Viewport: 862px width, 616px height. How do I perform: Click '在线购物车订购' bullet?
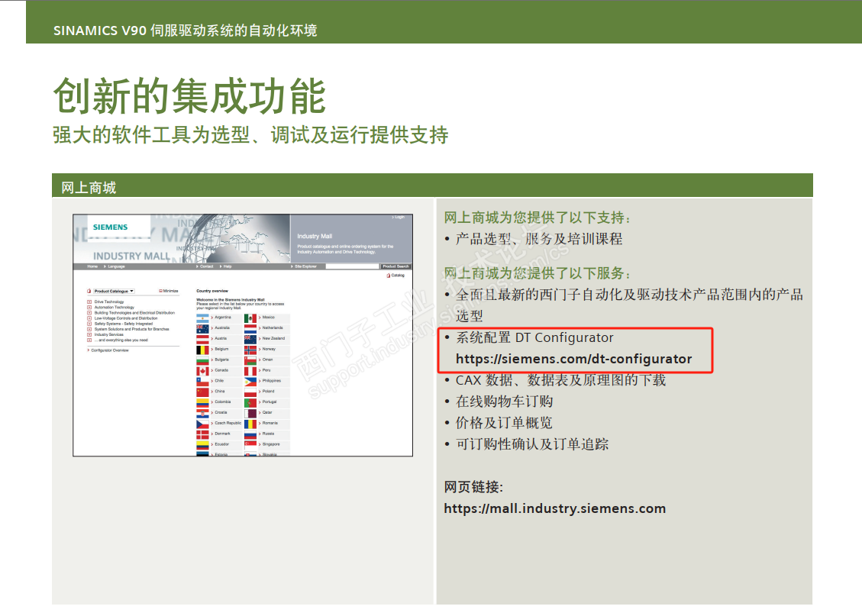click(x=504, y=402)
